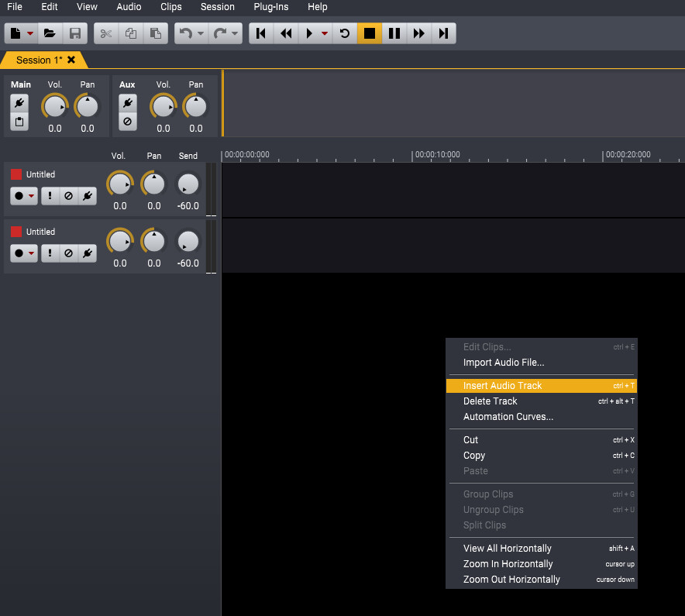The width and height of the screenshot is (685, 616).
Task: Open the Main channel plug-in icon
Action: (20, 103)
